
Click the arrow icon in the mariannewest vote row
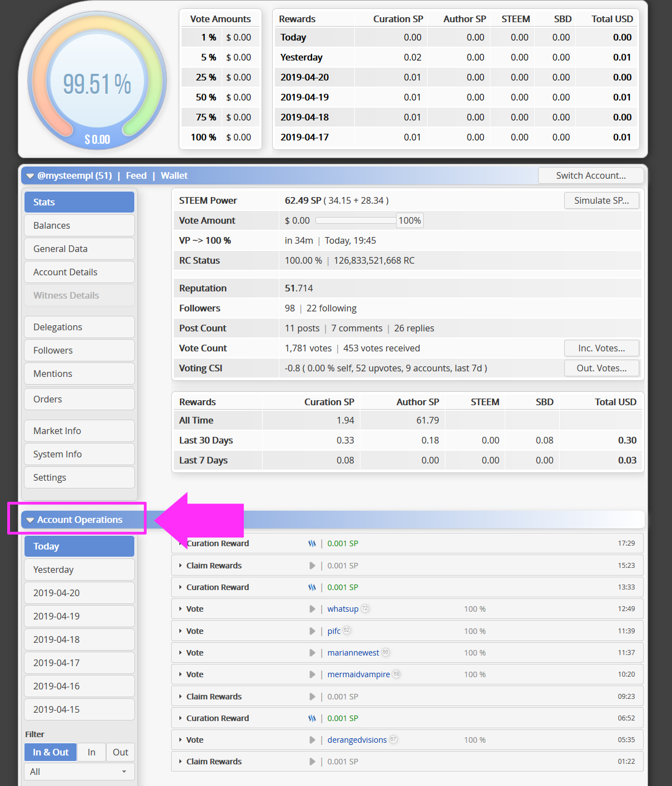[312, 653]
